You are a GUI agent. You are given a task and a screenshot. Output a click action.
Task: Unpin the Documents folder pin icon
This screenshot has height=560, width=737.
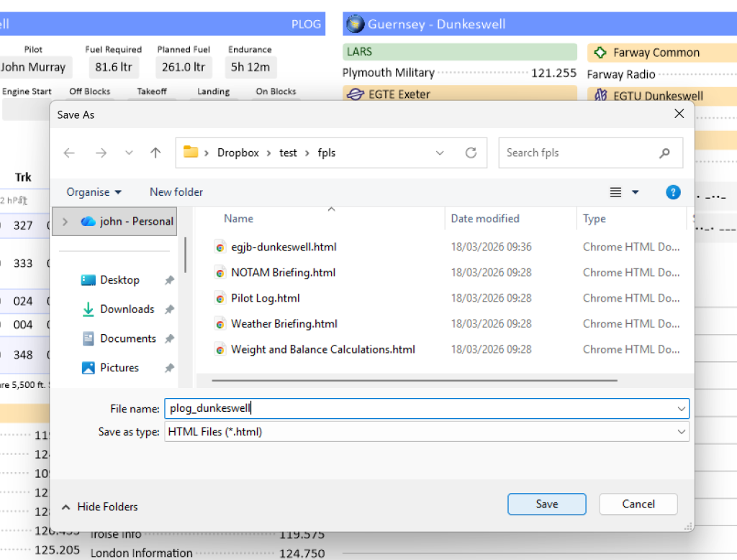point(169,339)
